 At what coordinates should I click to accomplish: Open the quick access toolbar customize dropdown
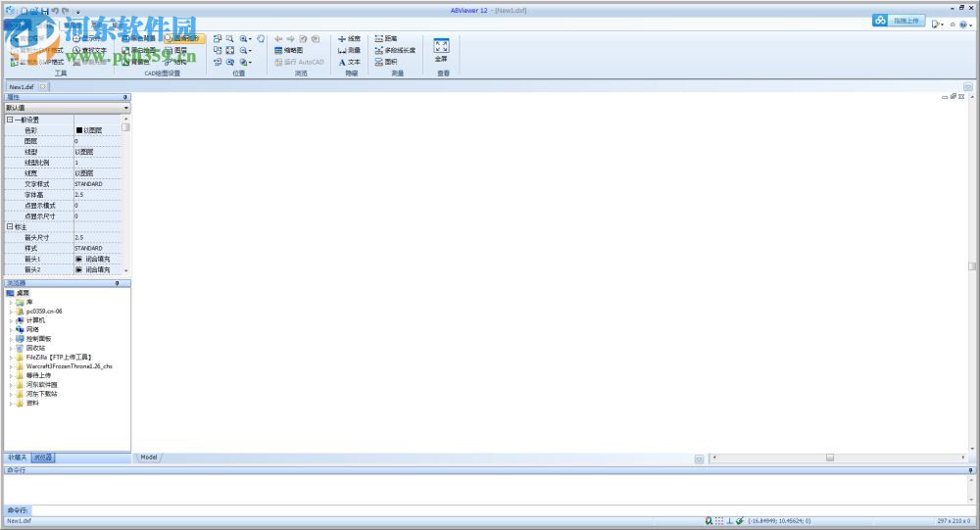click(x=77, y=12)
